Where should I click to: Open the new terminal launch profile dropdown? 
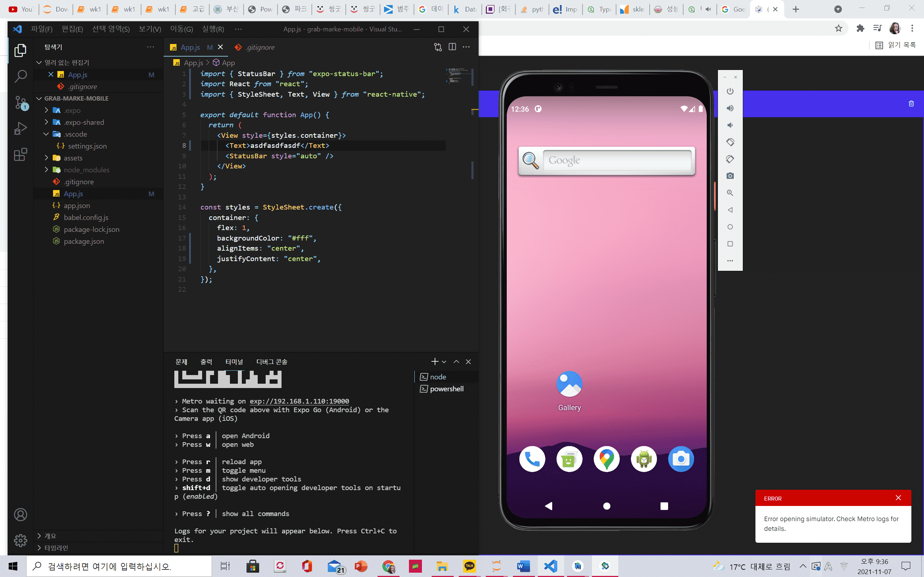coord(444,362)
